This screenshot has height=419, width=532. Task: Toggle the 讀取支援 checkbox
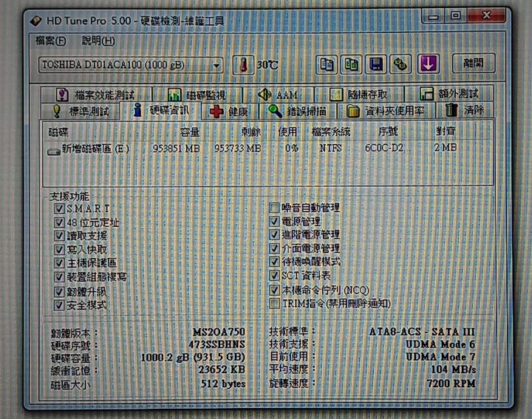click(x=59, y=236)
